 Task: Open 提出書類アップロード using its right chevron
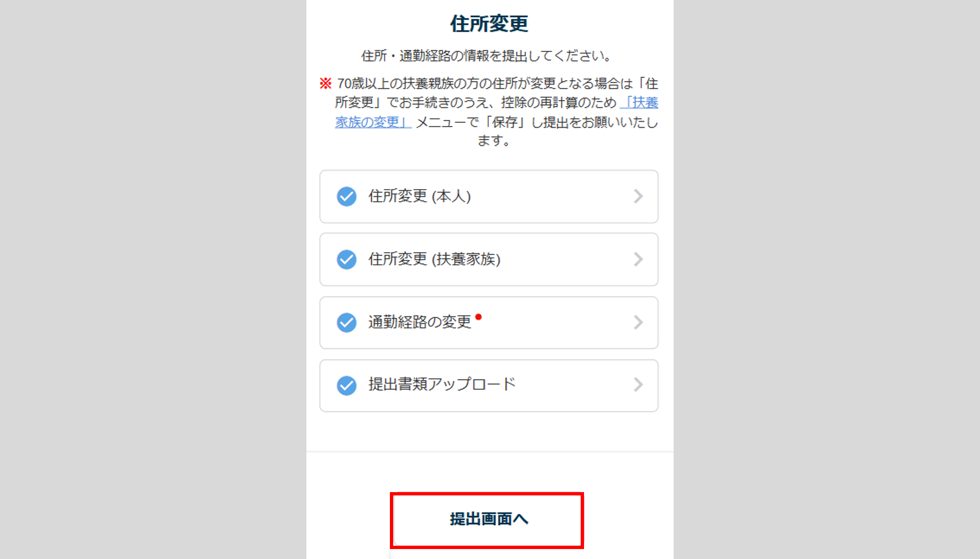click(x=638, y=385)
